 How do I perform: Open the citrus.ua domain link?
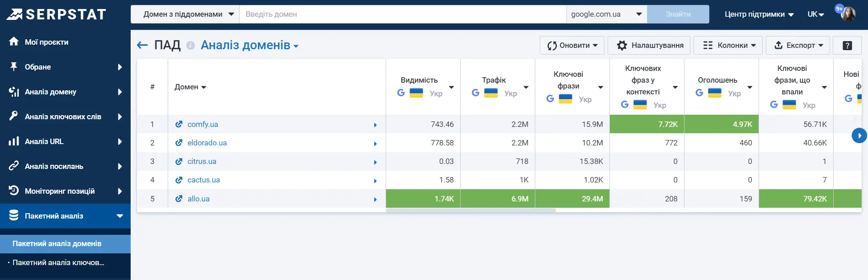pos(202,161)
